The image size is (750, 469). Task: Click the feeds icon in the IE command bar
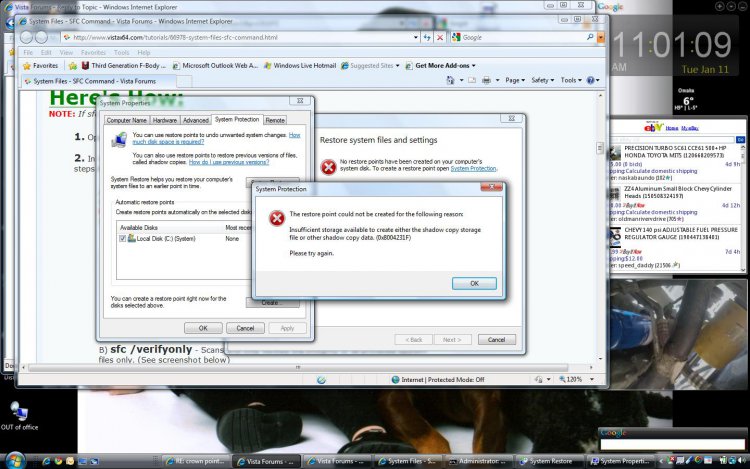pyautogui.click(x=472, y=80)
